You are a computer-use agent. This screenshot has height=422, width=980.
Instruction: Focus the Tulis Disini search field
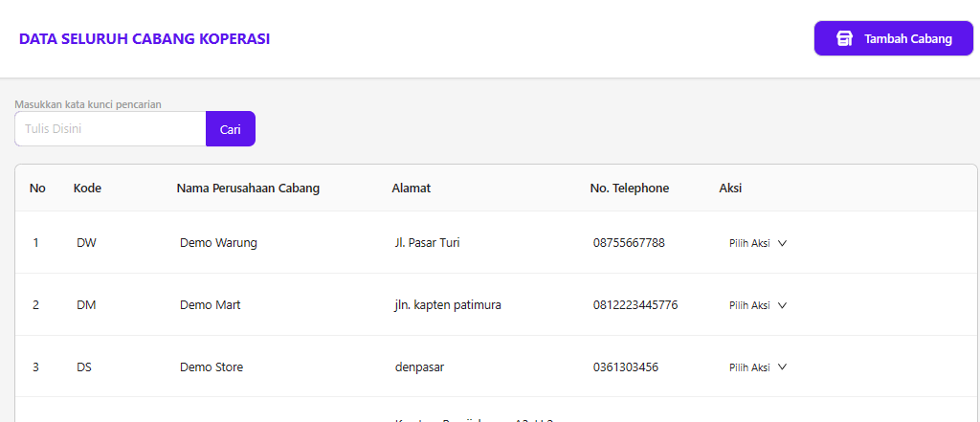pyautogui.click(x=110, y=129)
